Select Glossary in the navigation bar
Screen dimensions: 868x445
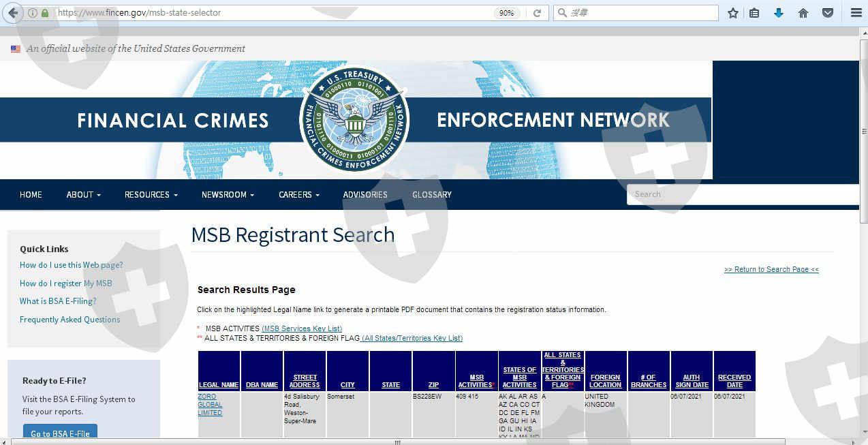[x=432, y=195]
